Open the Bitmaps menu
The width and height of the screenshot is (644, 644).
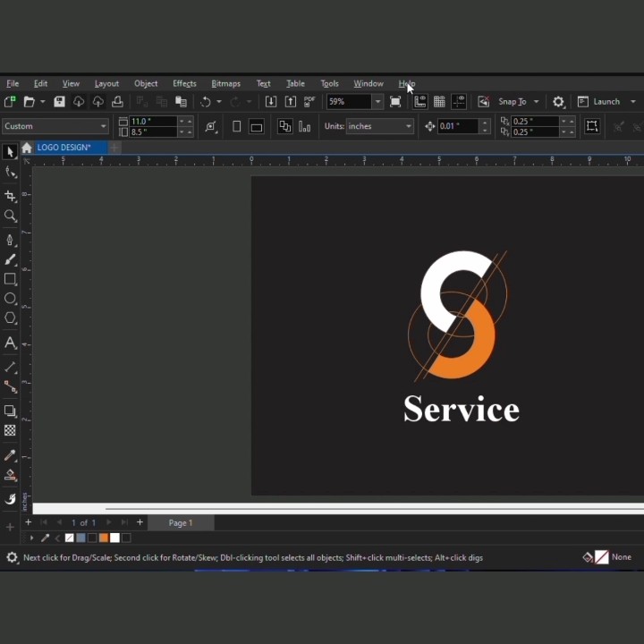pos(226,83)
